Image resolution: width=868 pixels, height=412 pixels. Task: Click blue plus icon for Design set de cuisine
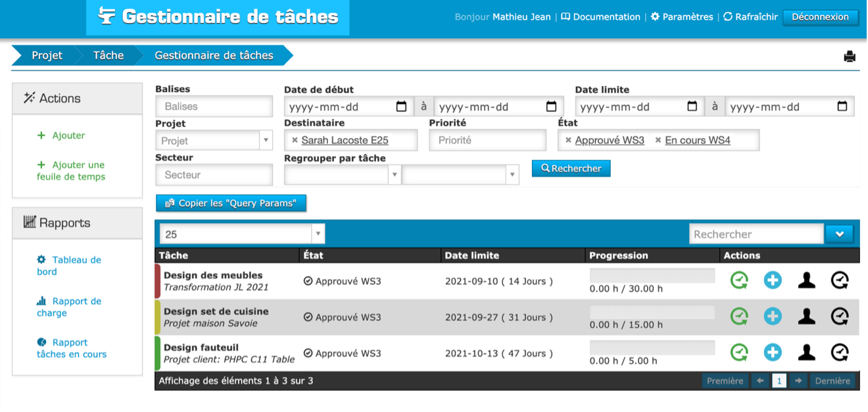click(x=773, y=317)
